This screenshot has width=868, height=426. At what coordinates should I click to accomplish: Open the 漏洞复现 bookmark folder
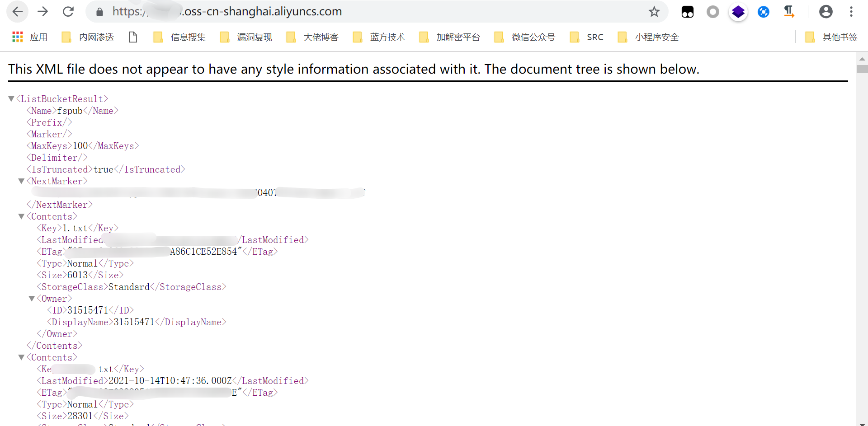pos(246,37)
